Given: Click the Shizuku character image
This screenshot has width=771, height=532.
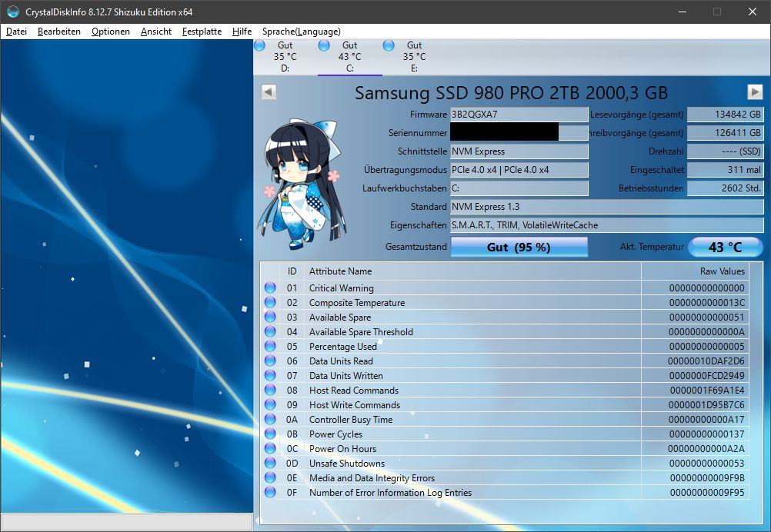Looking at the screenshot, I should pyautogui.click(x=301, y=185).
